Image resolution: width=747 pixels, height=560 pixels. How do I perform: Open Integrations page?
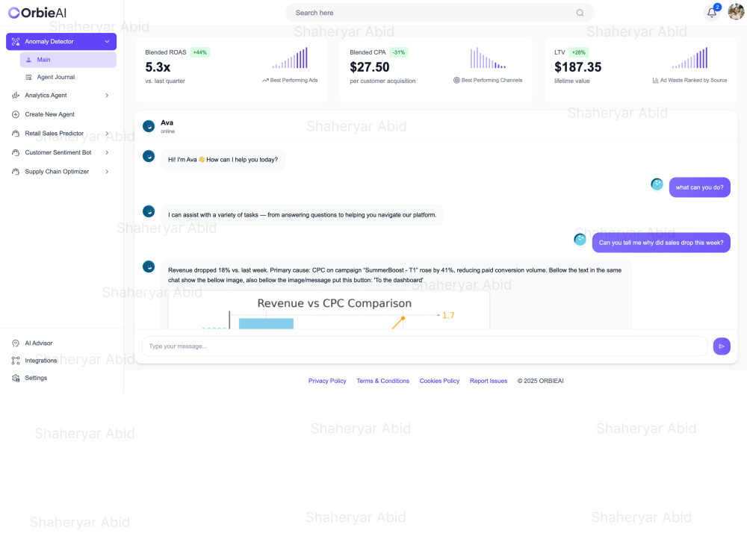pos(41,361)
